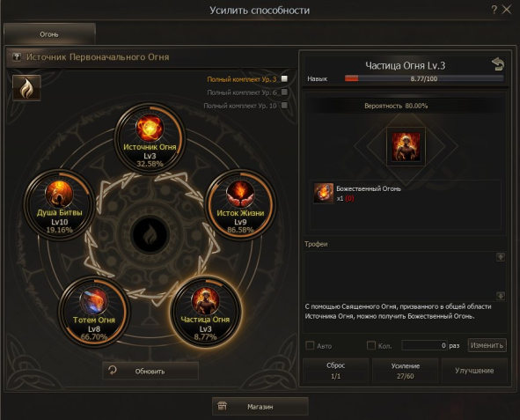Click the flame emblem icon under the header
The width and height of the screenshot is (520, 420).
pos(26,88)
